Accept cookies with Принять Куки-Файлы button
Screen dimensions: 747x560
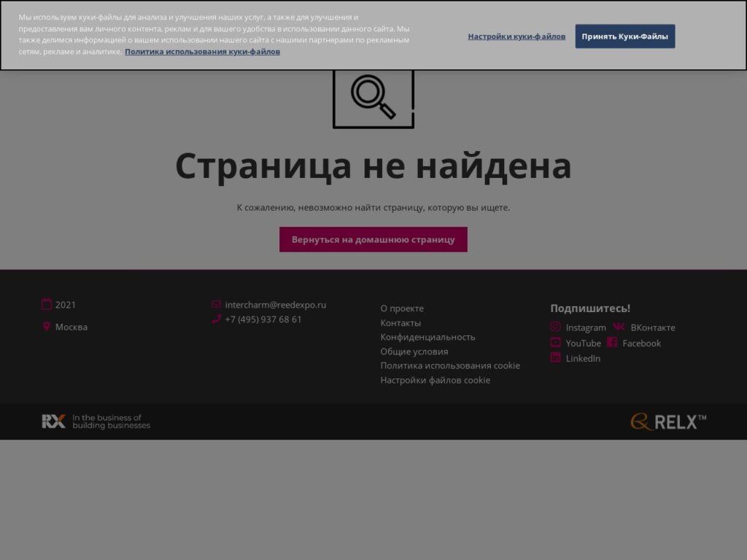[624, 36]
